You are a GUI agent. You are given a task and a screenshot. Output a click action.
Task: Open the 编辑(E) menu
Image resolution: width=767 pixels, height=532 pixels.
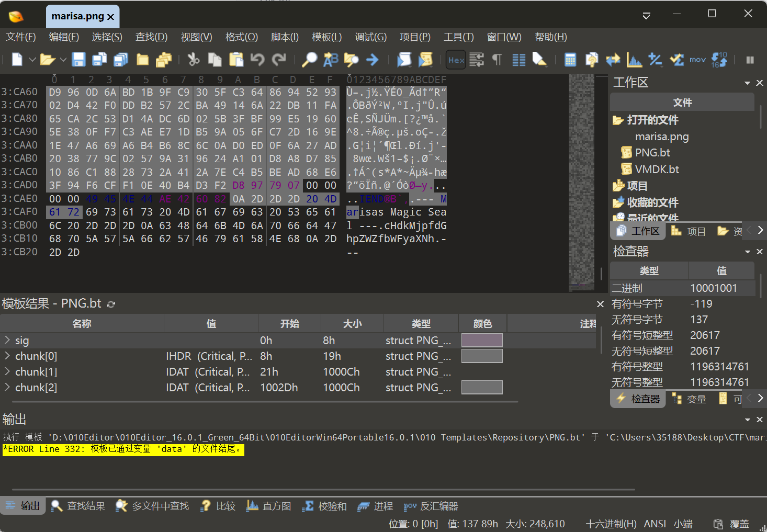click(64, 37)
